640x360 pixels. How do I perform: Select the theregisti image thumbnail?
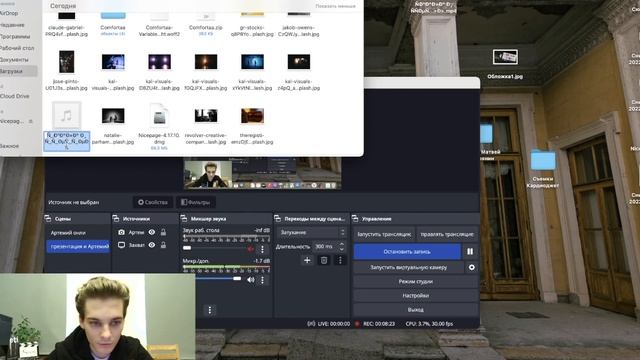coord(252,116)
